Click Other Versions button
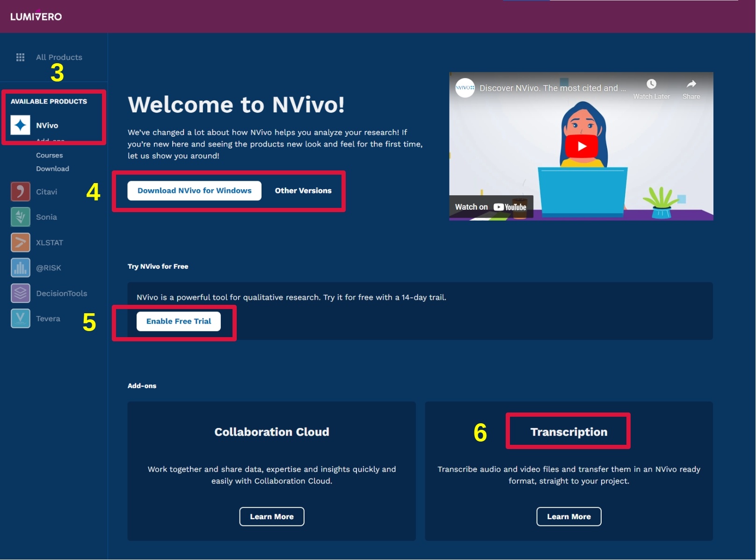Image resolution: width=756 pixels, height=560 pixels. (x=303, y=191)
